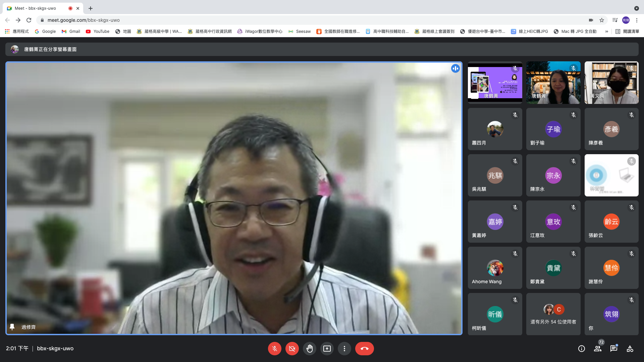Toggle the microphone mute button
This screenshot has width=644, height=362.
(274, 349)
